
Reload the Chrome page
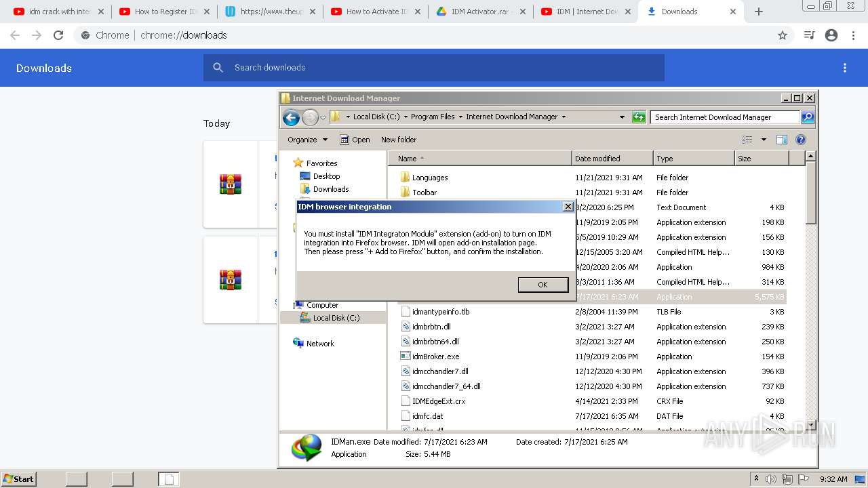58,35
